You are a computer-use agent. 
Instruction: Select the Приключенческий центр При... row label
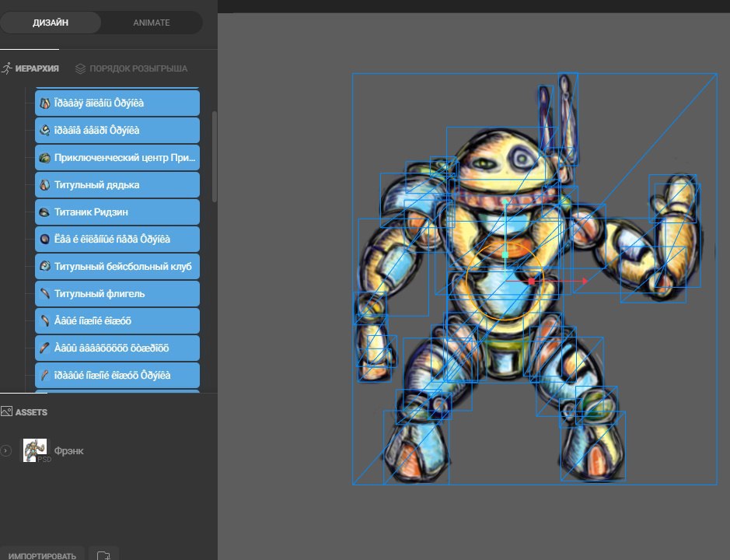tap(124, 157)
